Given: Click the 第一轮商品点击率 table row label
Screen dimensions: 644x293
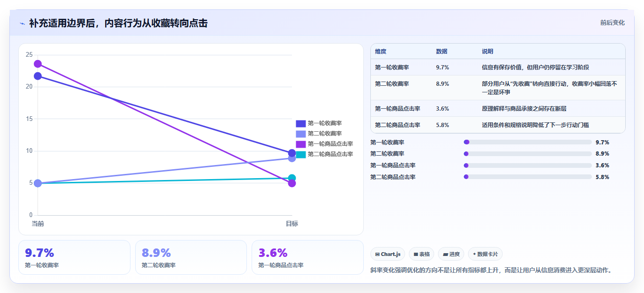Looking at the screenshot, I should coord(398,109).
